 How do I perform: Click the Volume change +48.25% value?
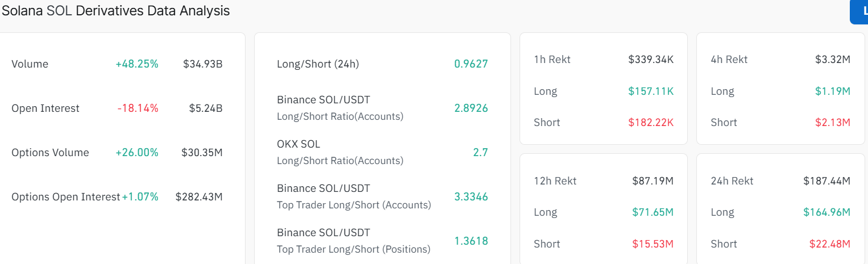click(137, 64)
